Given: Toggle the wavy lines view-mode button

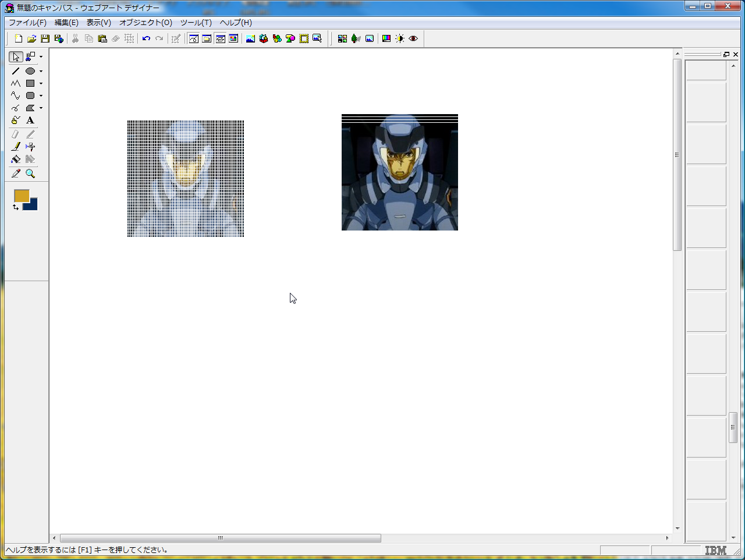Looking at the screenshot, I should [220, 38].
